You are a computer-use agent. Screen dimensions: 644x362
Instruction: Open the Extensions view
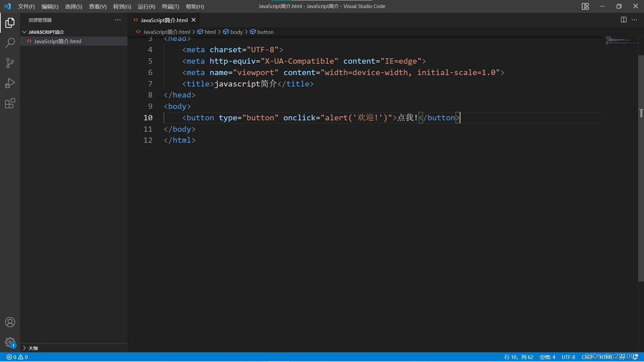pyautogui.click(x=10, y=103)
